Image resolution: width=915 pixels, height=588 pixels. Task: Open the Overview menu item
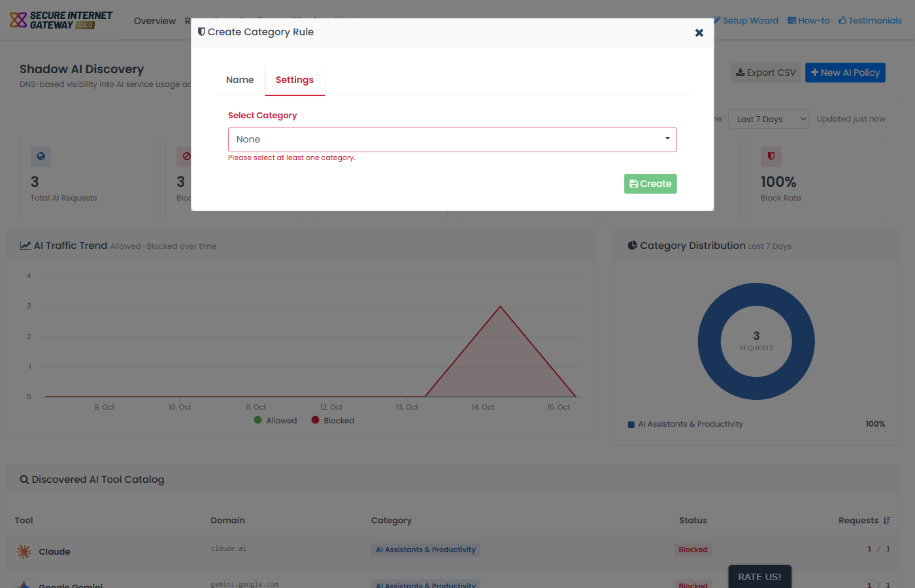point(155,21)
